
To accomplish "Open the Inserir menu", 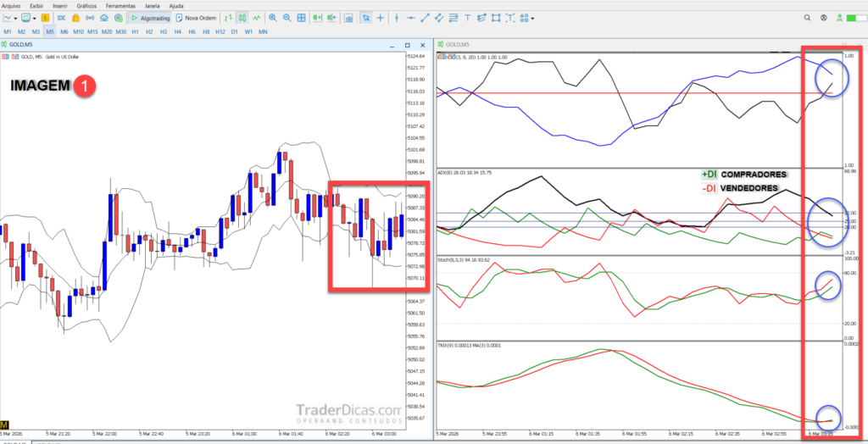I will coord(59,5).
